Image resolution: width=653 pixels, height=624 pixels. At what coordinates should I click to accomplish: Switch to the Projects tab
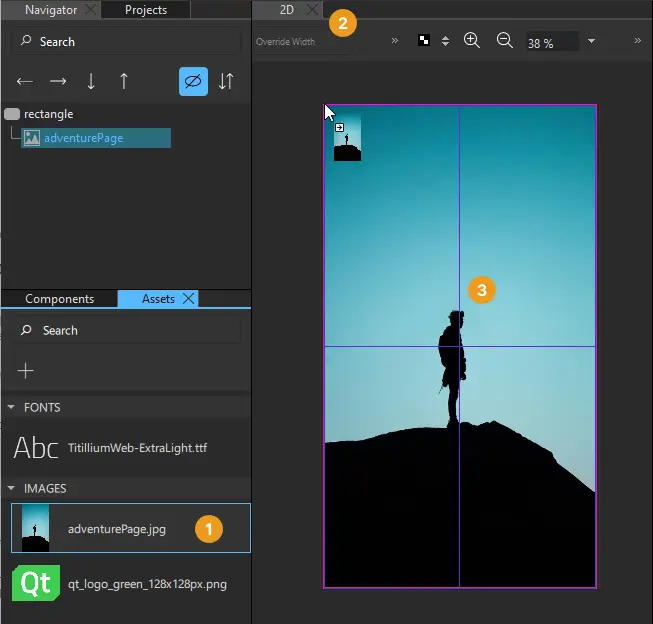coord(146,10)
